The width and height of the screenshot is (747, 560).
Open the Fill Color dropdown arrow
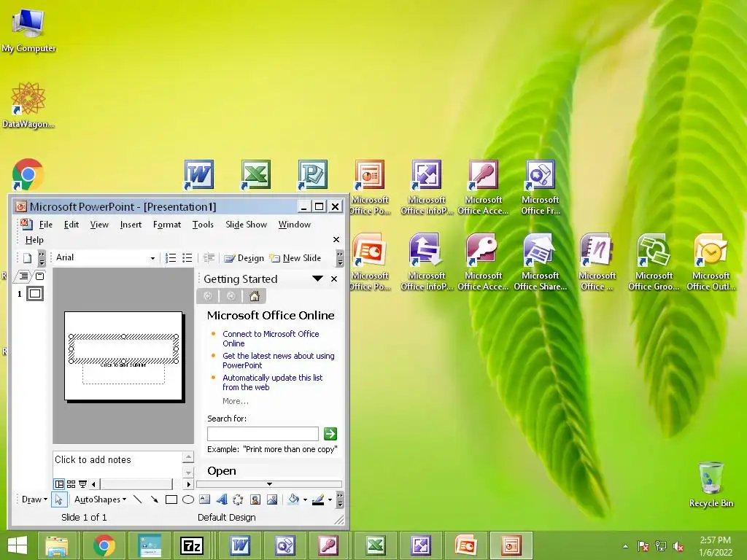click(x=305, y=499)
